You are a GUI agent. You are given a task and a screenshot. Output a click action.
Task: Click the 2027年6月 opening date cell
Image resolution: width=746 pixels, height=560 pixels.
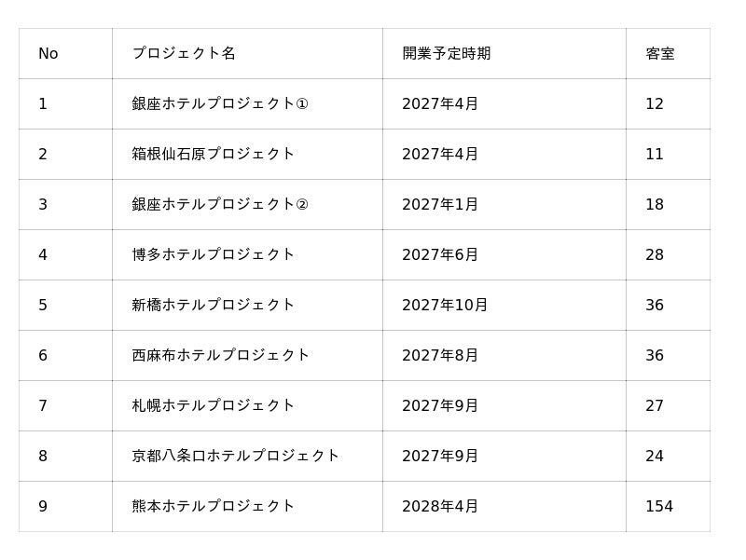(504, 255)
